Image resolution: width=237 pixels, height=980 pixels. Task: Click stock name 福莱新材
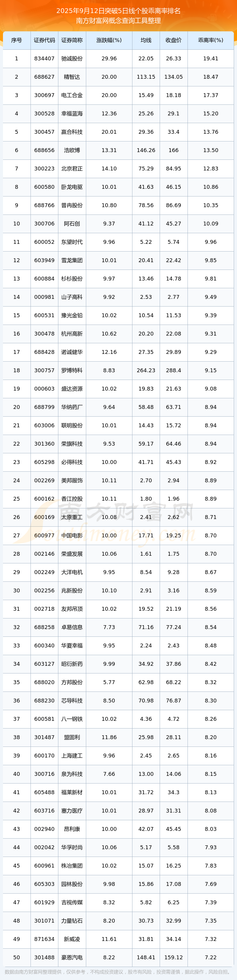[x=72, y=792]
